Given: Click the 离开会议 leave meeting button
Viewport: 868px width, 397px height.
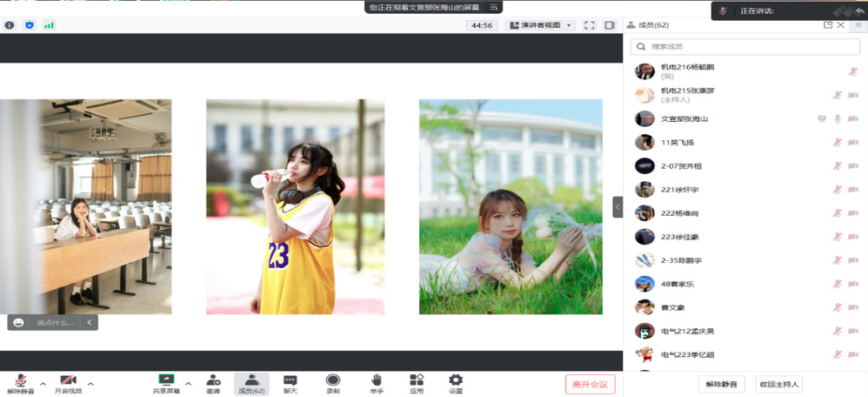Looking at the screenshot, I should [x=590, y=384].
